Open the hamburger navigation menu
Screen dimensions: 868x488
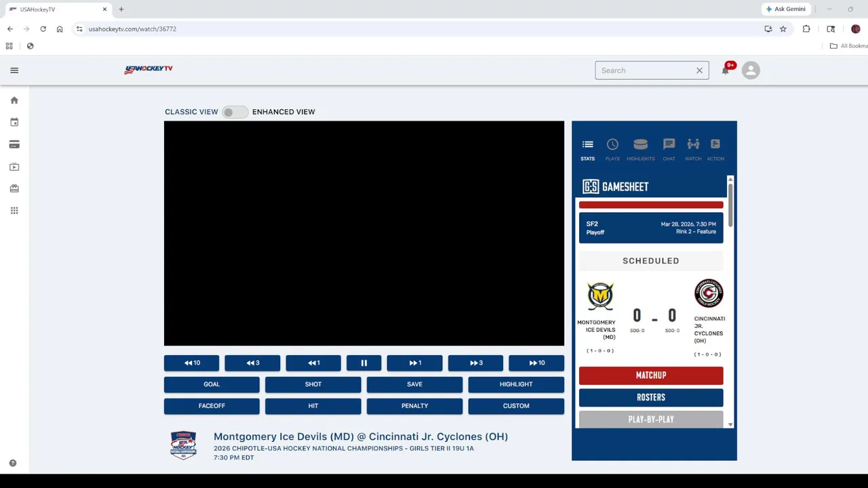(x=14, y=70)
